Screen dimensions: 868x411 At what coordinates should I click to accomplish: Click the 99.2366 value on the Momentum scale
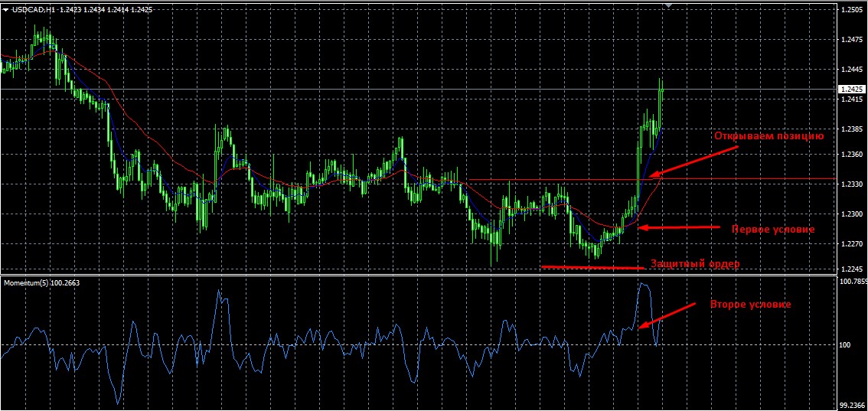tap(853, 405)
